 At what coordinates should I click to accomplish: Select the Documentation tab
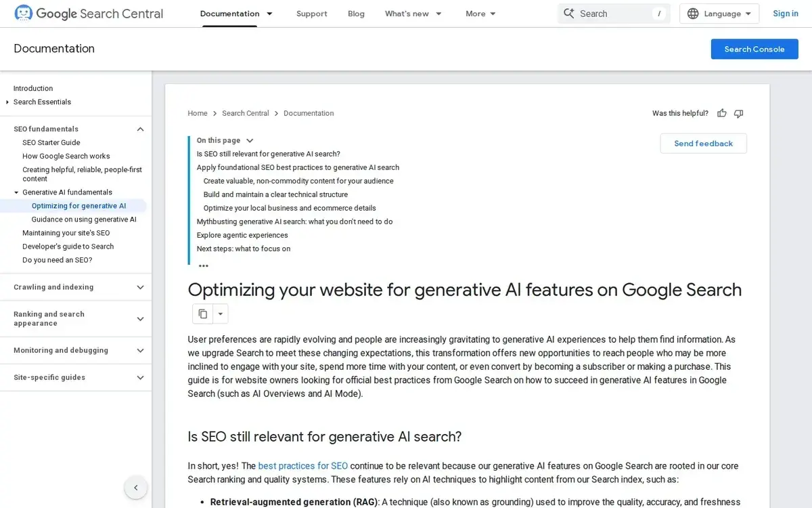coord(229,14)
